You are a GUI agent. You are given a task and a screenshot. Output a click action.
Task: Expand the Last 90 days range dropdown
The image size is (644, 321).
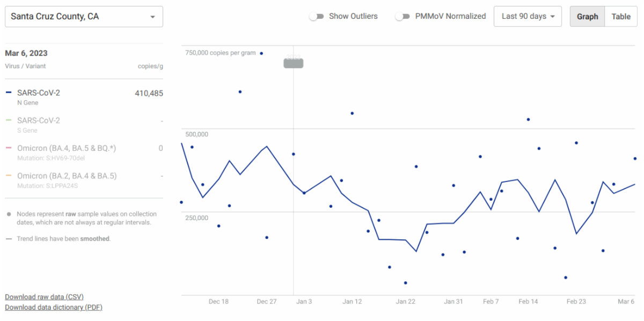528,17
